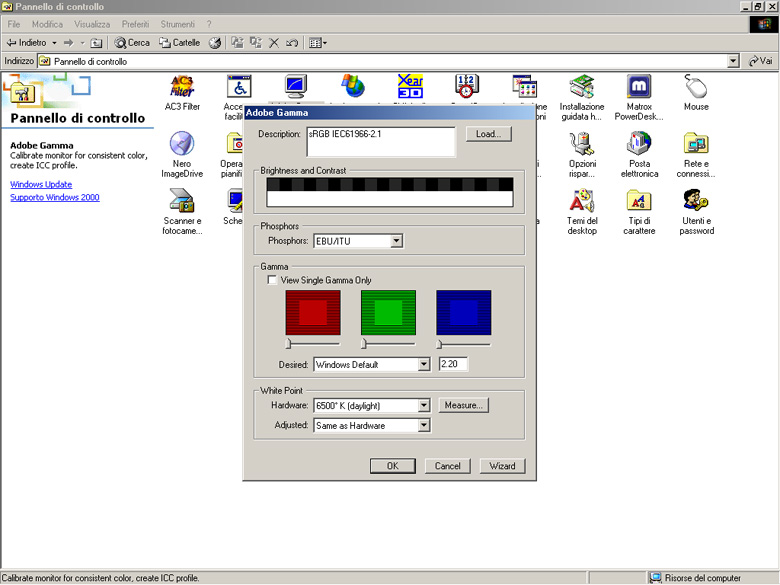
Task: Click the Vai go button
Action: (x=761, y=61)
